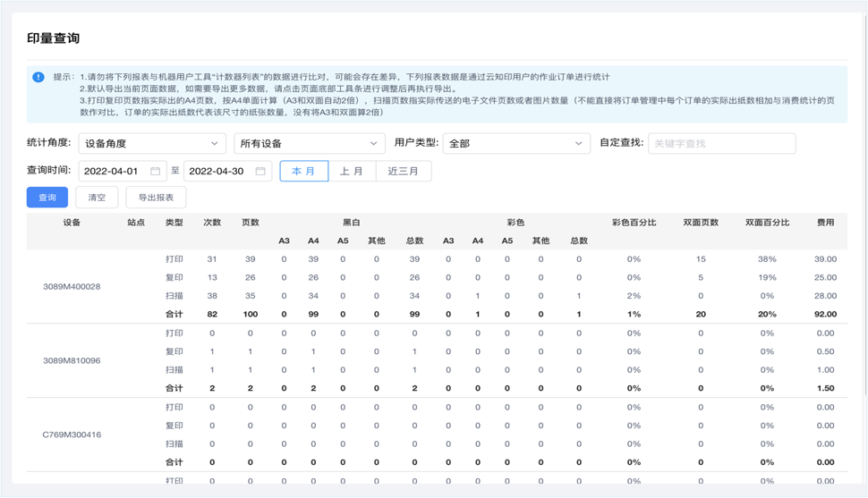Click calendar icon in start date field
868x498 pixels.
[156, 171]
